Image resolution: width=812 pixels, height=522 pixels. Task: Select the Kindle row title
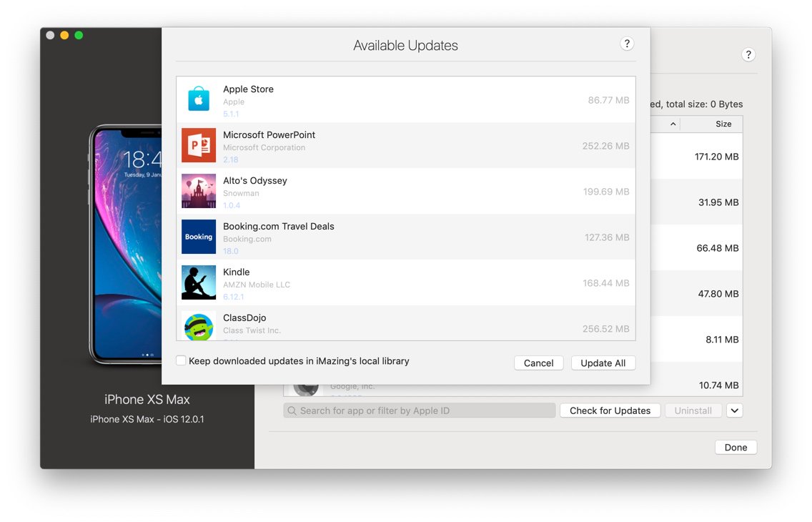(x=236, y=272)
